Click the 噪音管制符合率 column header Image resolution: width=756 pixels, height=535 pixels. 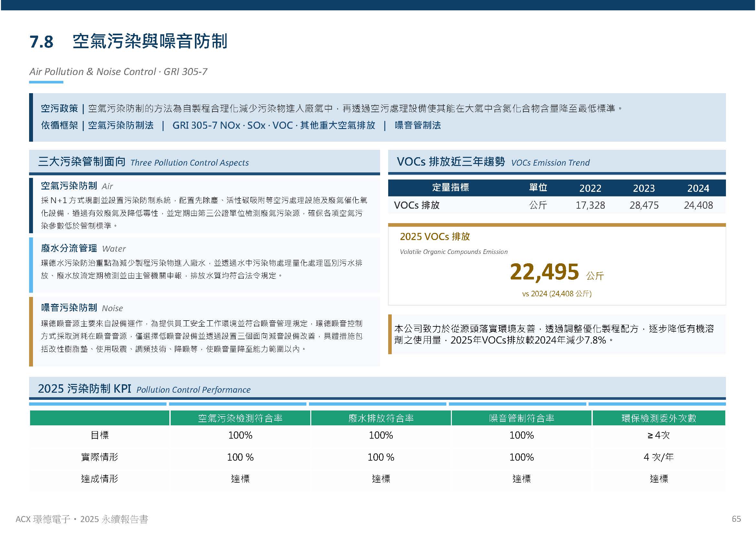coord(522,418)
